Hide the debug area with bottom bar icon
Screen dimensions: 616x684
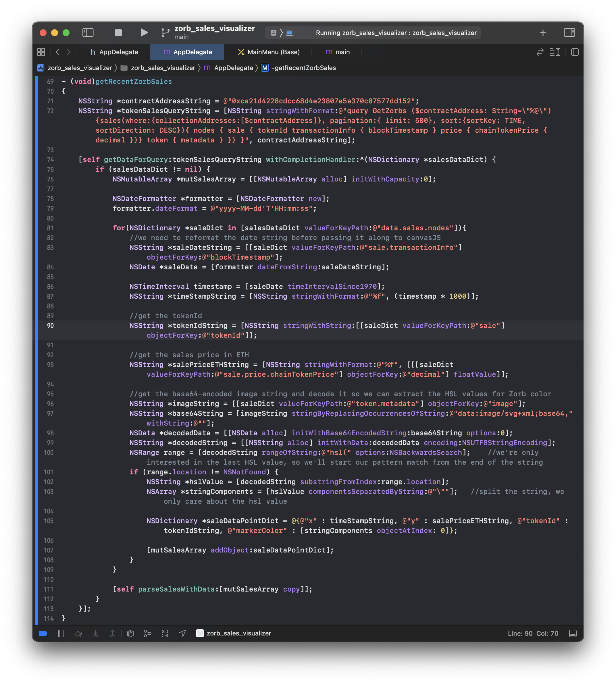point(573,633)
